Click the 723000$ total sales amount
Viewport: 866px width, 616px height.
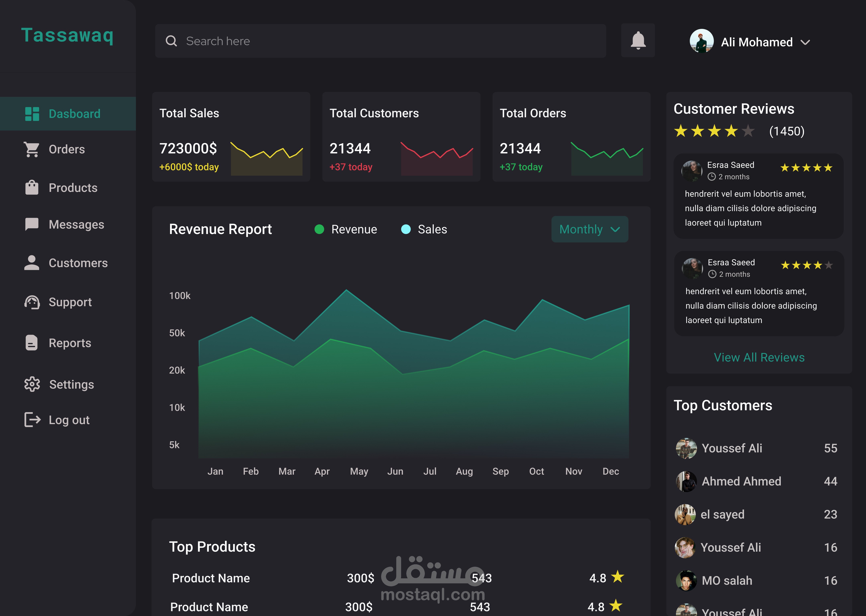click(188, 148)
